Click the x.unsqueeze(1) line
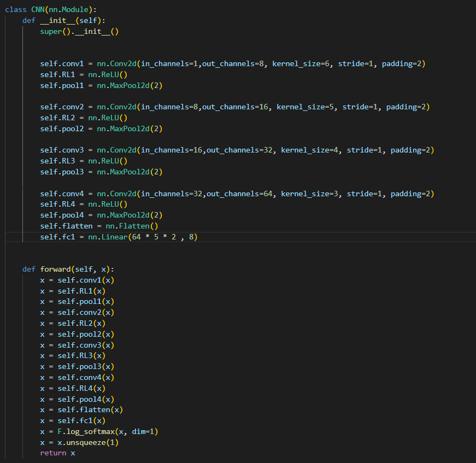This screenshot has height=463, width=476. pyautogui.click(x=79, y=442)
